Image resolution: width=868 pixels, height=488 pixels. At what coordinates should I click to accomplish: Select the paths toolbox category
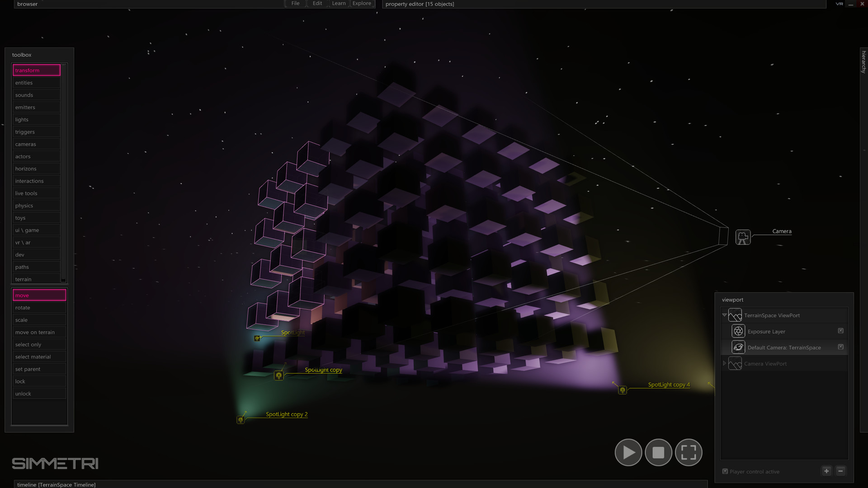(36, 267)
